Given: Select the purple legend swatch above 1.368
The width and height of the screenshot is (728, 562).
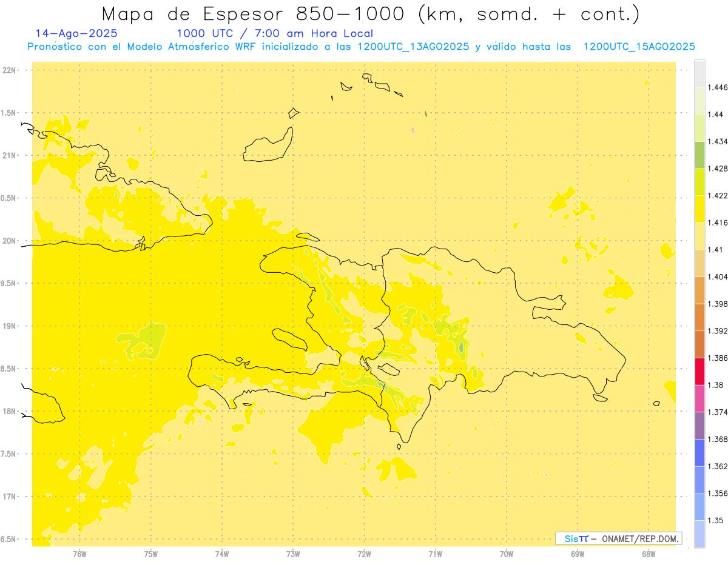Looking at the screenshot, I should [x=699, y=426].
